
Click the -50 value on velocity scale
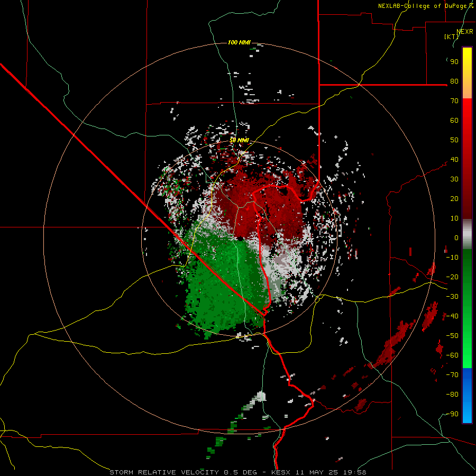tap(452, 336)
